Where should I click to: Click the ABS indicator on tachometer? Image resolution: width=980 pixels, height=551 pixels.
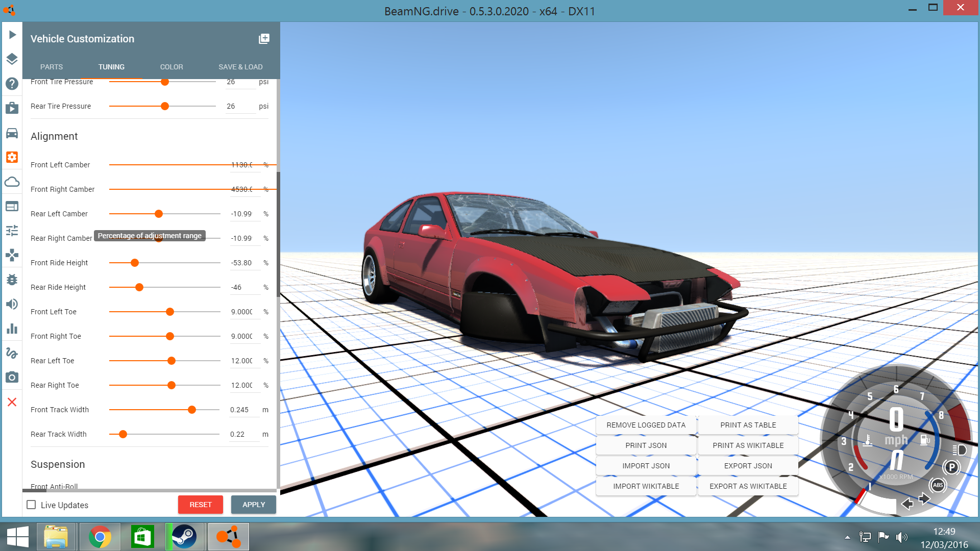coord(938,485)
